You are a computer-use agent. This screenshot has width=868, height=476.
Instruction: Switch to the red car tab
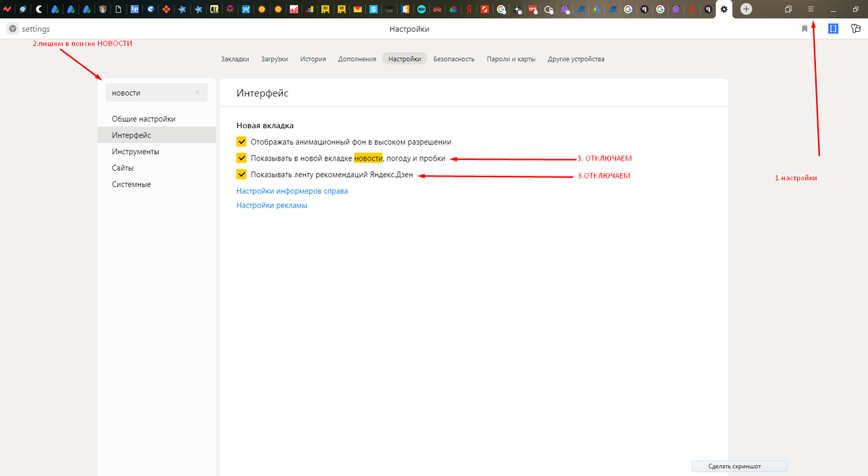(437, 9)
